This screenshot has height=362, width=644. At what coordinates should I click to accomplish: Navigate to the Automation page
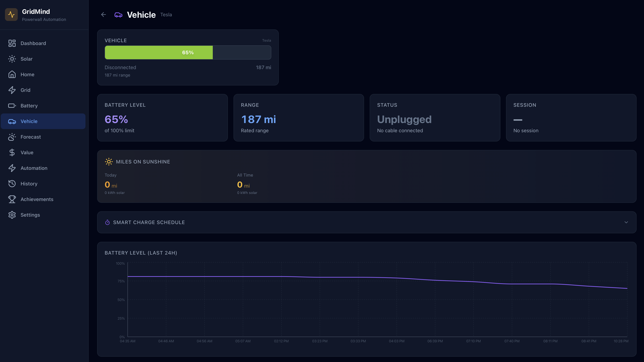coord(34,168)
